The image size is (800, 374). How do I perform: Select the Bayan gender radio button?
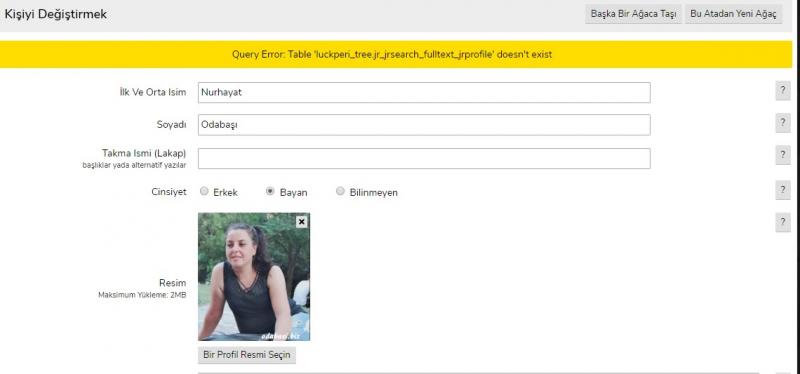tap(270, 191)
